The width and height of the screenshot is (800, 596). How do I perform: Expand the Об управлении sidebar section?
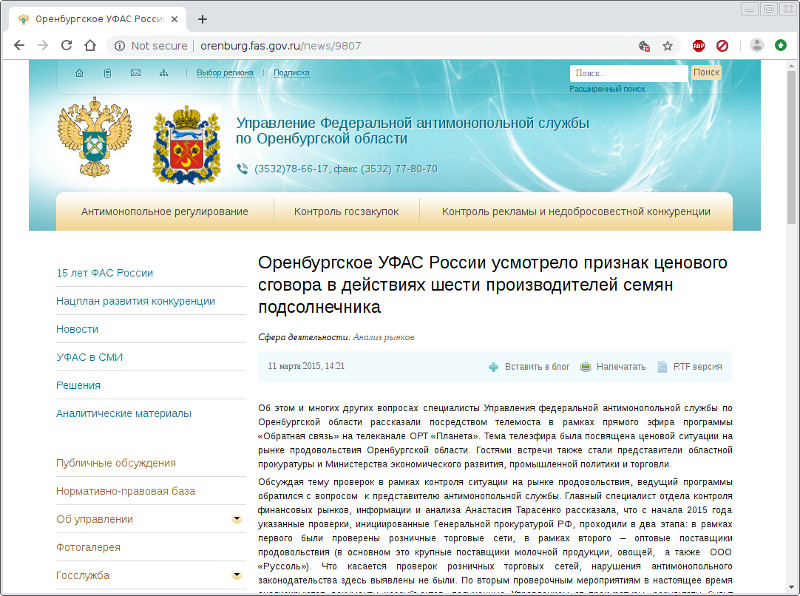[x=236, y=519]
